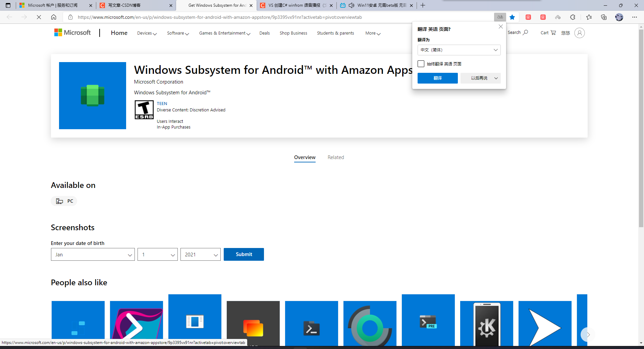Click the page vertical scrollbar
The image size is (644, 349).
pos(641,128)
